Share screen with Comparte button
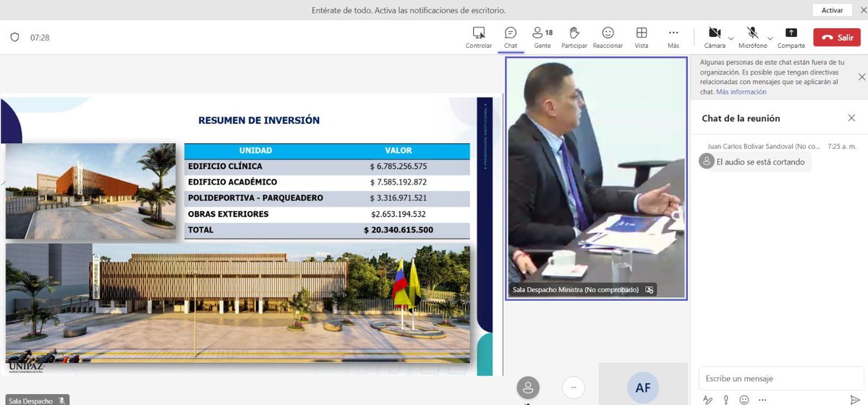 791,38
